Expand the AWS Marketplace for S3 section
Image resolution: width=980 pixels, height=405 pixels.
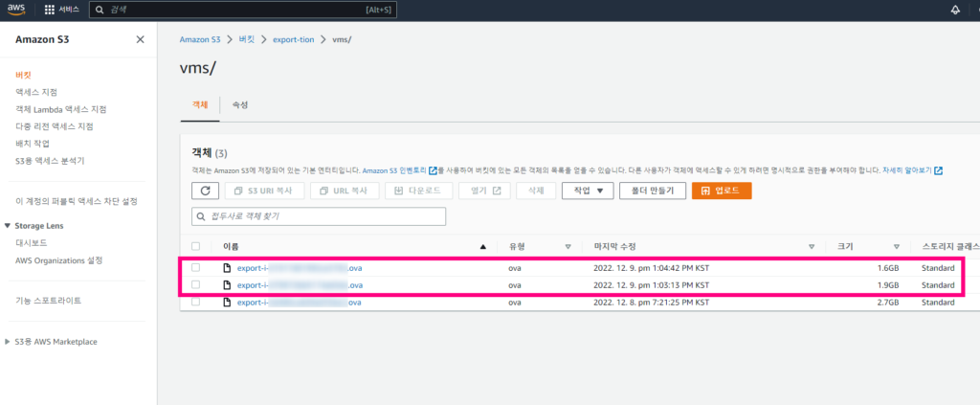9,342
